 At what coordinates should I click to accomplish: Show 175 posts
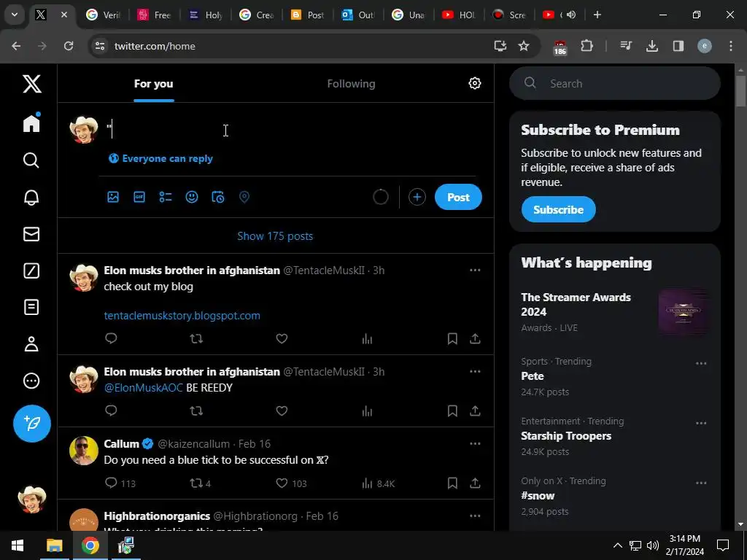[275, 236]
